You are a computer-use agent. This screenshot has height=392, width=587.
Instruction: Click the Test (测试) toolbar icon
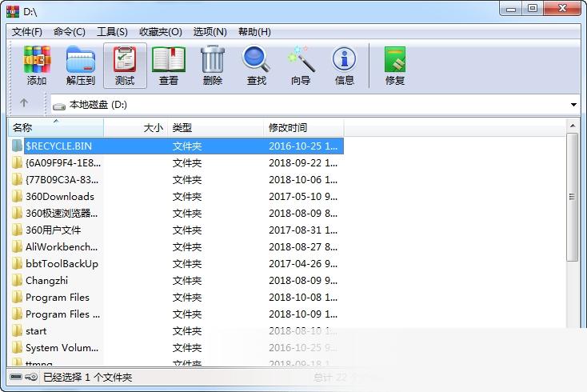point(125,59)
